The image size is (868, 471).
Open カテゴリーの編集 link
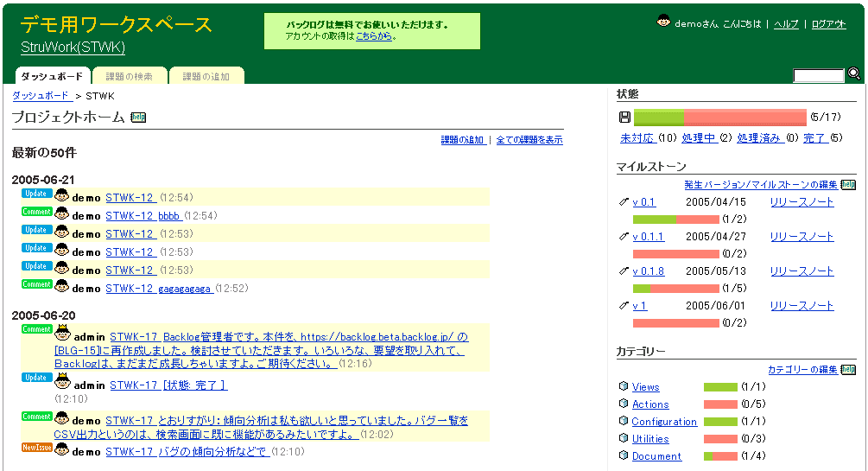pyautogui.click(x=802, y=370)
